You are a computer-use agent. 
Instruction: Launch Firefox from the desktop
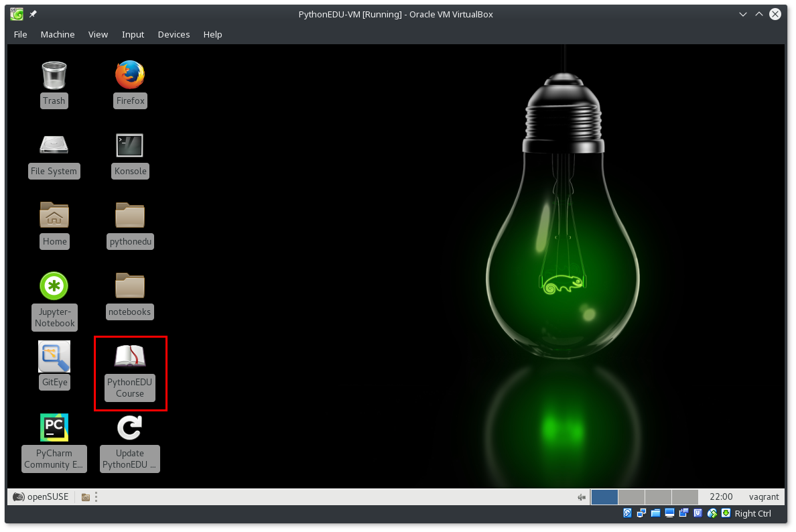pos(130,75)
